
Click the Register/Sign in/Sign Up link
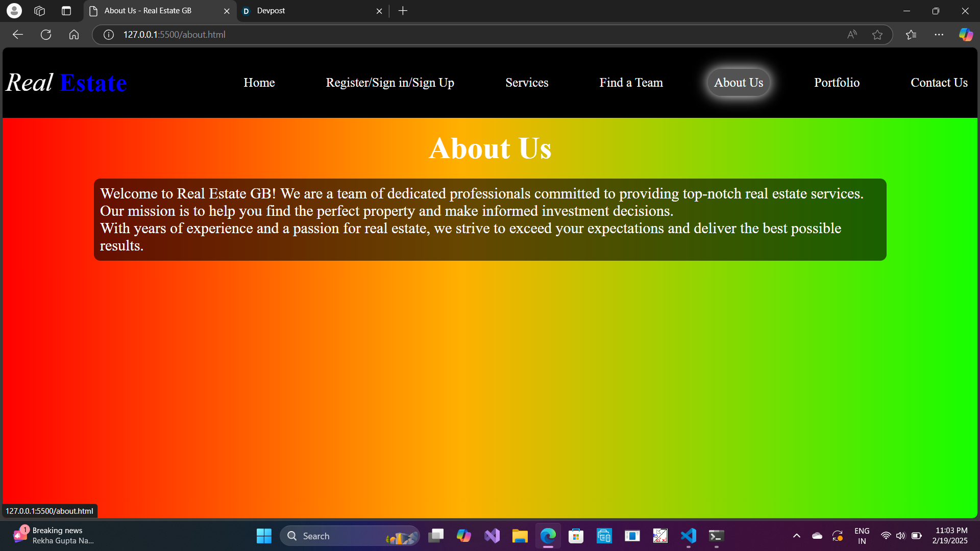[390, 83]
